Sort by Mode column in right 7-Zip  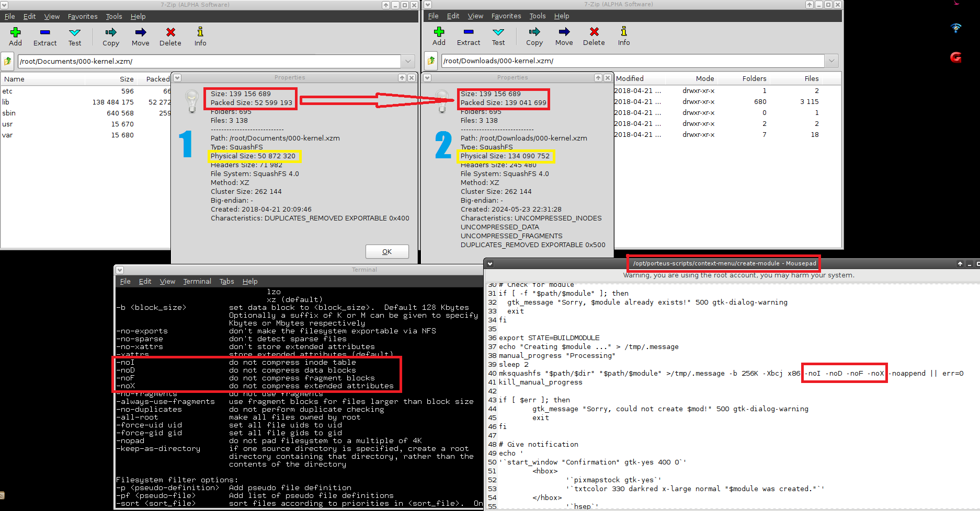pyautogui.click(x=691, y=78)
